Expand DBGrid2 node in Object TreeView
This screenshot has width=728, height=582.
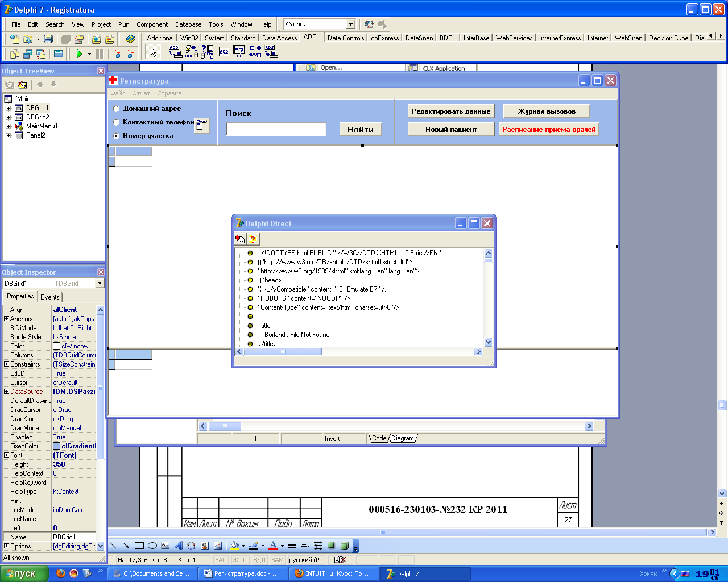(8, 117)
